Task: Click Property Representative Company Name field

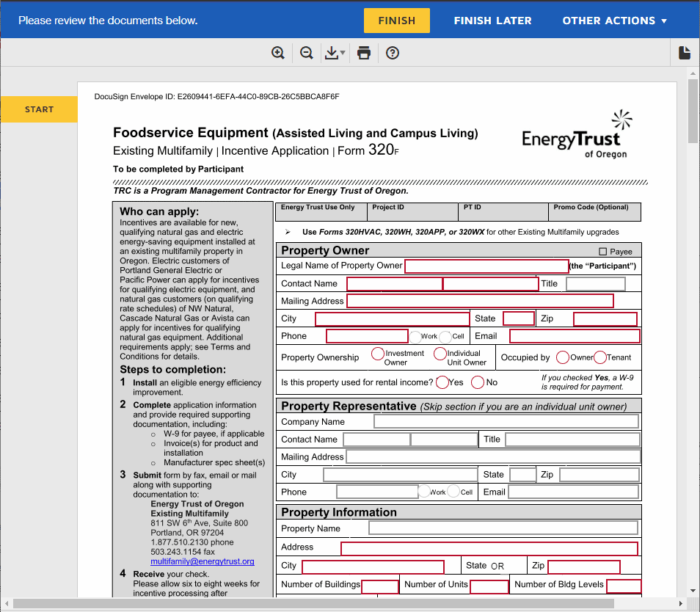Action: (x=506, y=421)
